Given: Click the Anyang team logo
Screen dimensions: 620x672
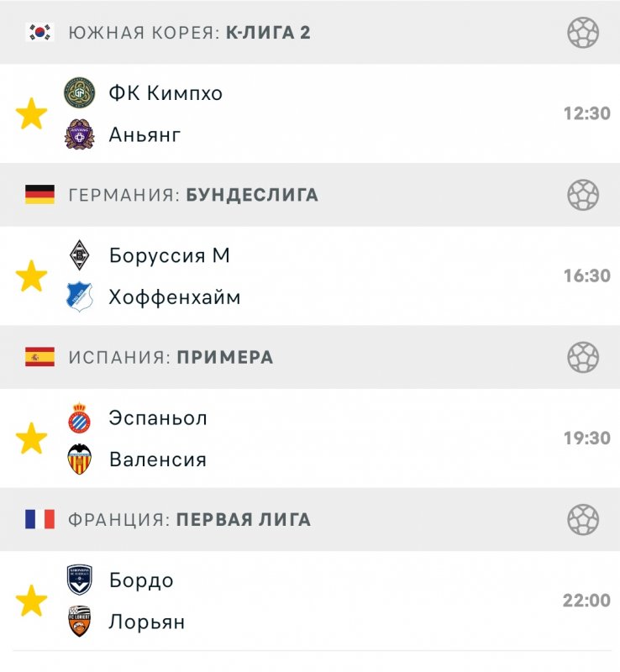Looking at the screenshot, I should 80,134.
